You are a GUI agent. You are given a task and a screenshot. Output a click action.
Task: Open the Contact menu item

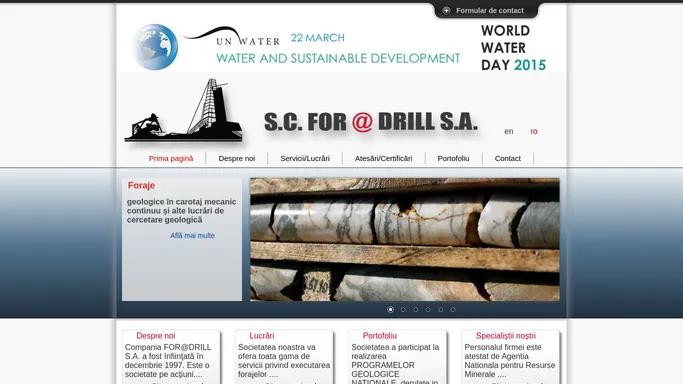[507, 158]
